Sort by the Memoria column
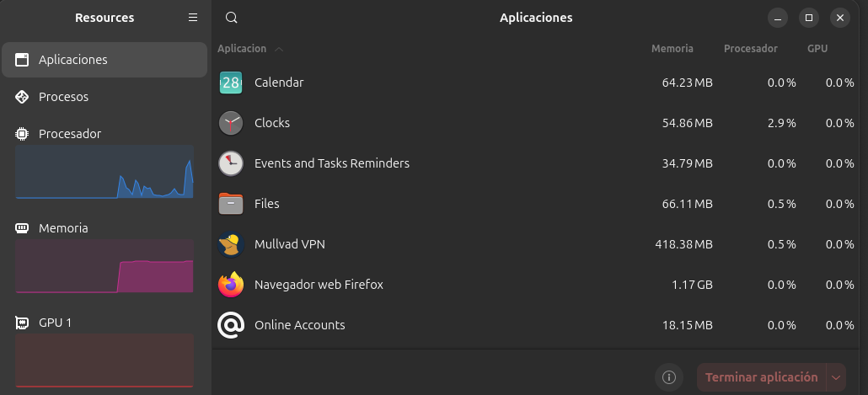The height and width of the screenshot is (395, 868). pyautogui.click(x=672, y=49)
